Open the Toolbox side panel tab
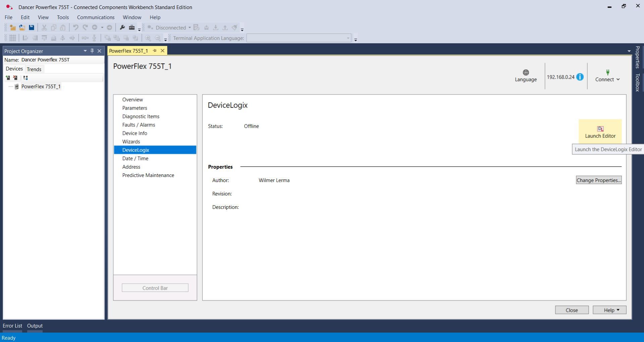 click(638, 82)
